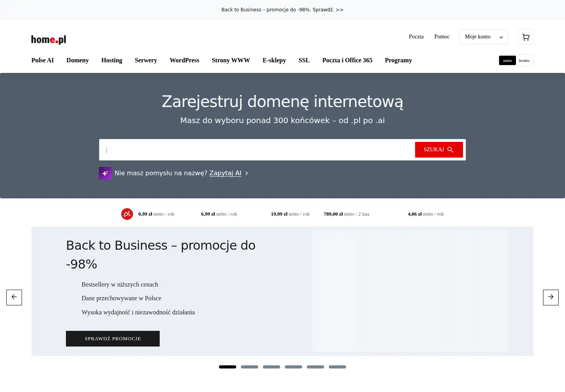Image resolution: width=565 pixels, height=392 pixels.
Task: Open the Pomoc link
Action: point(442,37)
